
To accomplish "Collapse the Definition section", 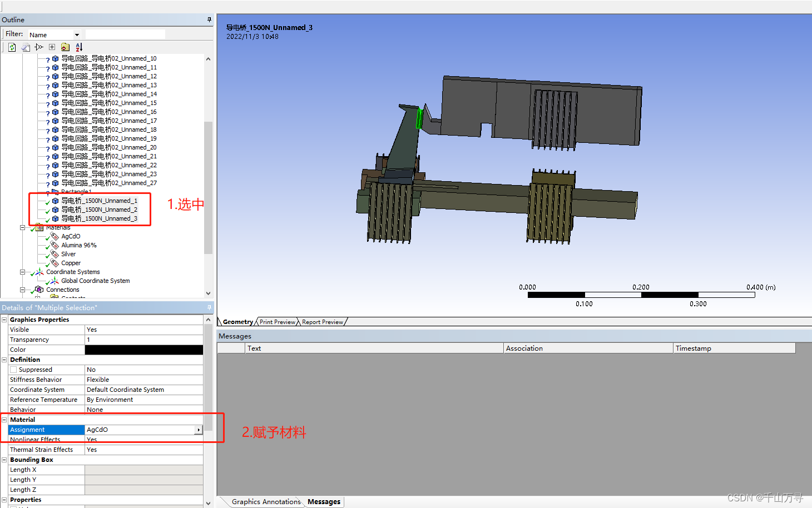I will coord(4,360).
